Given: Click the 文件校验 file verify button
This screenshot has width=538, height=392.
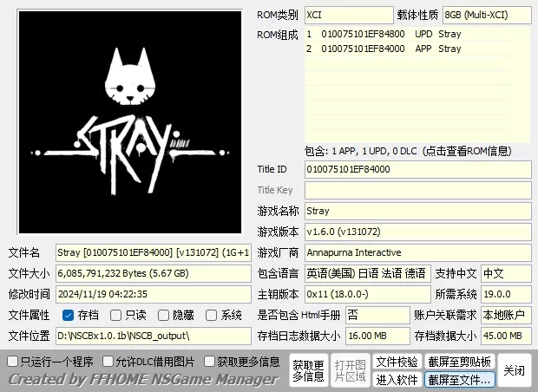Looking at the screenshot, I should [397, 362].
